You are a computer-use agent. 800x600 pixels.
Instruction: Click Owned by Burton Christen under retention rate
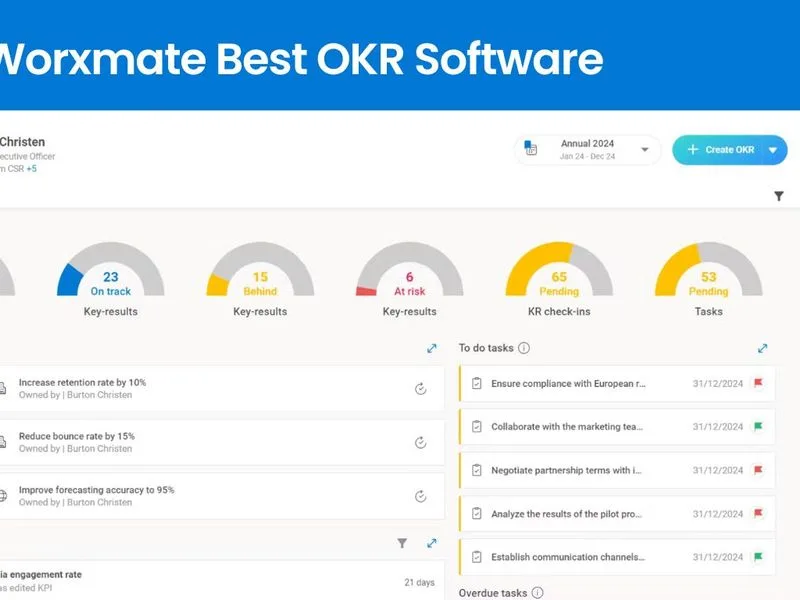[x=76, y=395]
